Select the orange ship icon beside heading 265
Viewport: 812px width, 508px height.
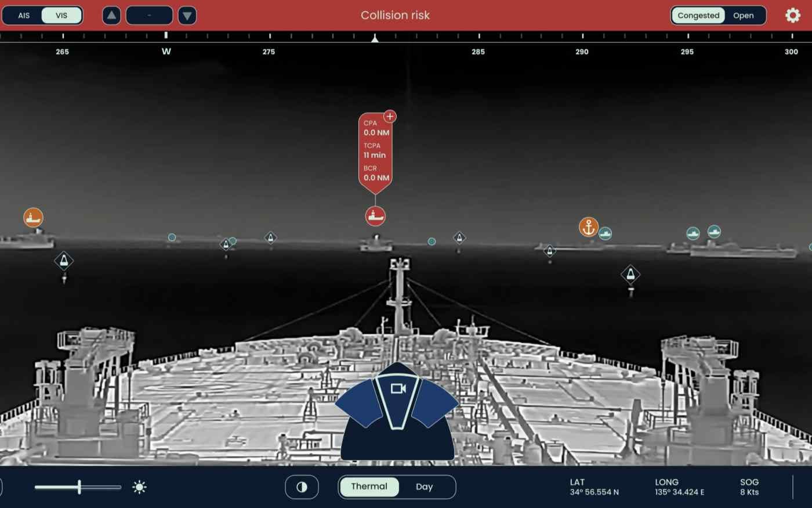(33, 218)
